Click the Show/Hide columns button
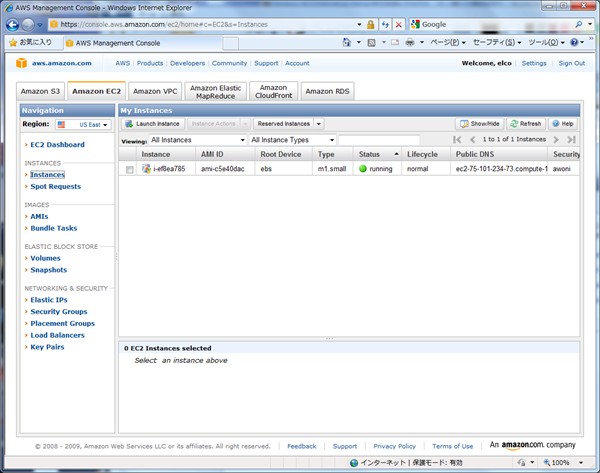Screen dimensions: 600x473 click(479, 124)
